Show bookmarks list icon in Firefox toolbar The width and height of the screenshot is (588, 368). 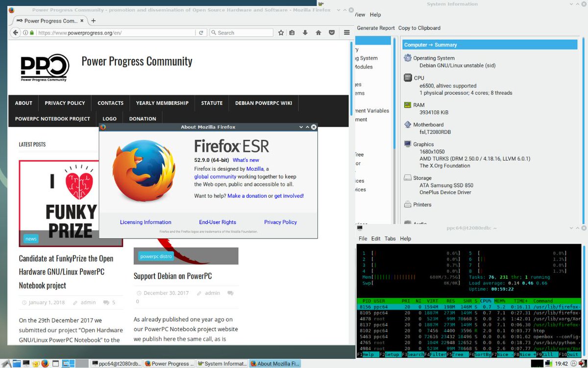coord(292,33)
